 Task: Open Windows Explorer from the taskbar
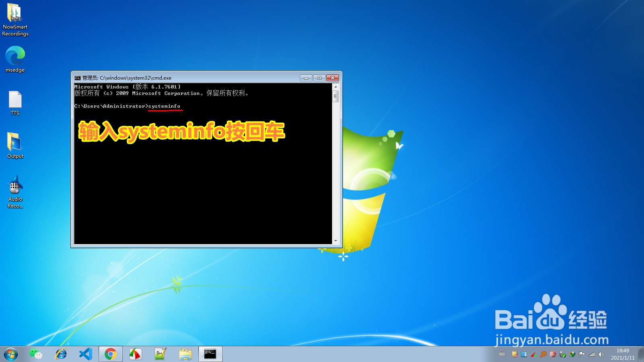pyautogui.click(x=186, y=354)
